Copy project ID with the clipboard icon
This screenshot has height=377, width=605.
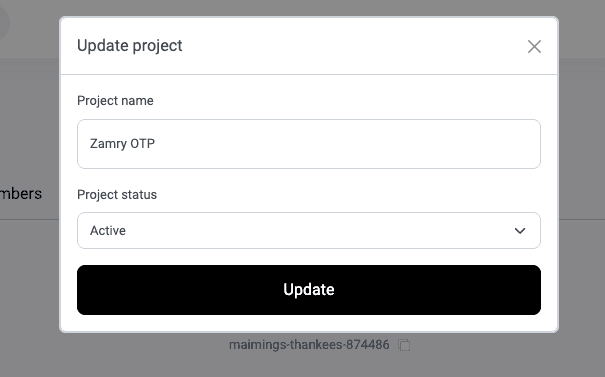coord(404,345)
